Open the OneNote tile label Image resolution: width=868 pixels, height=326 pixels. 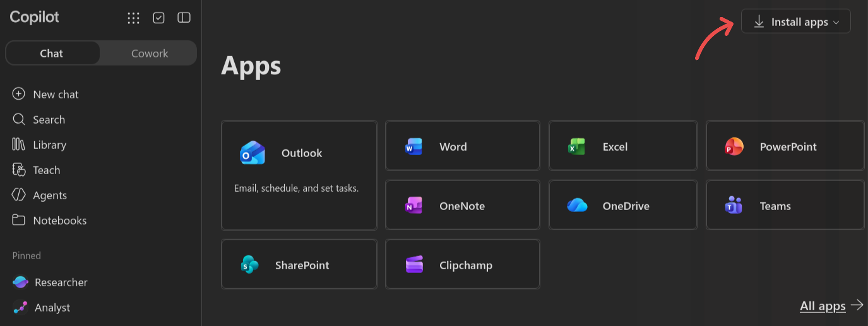pyautogui.click(x=461, y=206)
